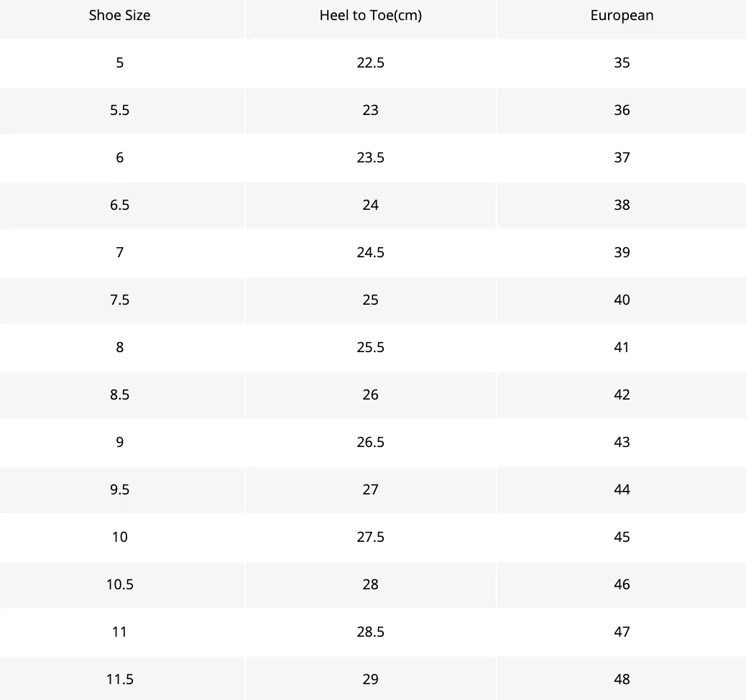Select the 27.5 cm measurement cell
The width and height of the screenshot is (746, 700).
click(371, 537)
